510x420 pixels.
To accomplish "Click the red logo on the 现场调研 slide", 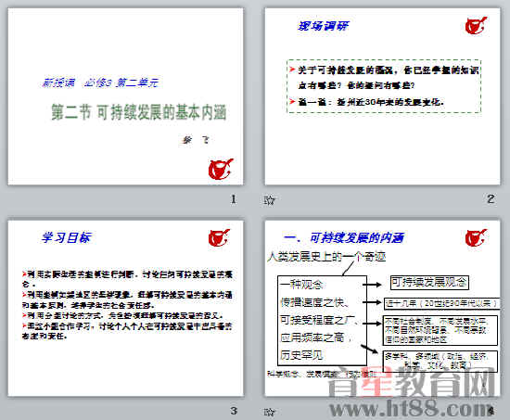I will [477, 26].
